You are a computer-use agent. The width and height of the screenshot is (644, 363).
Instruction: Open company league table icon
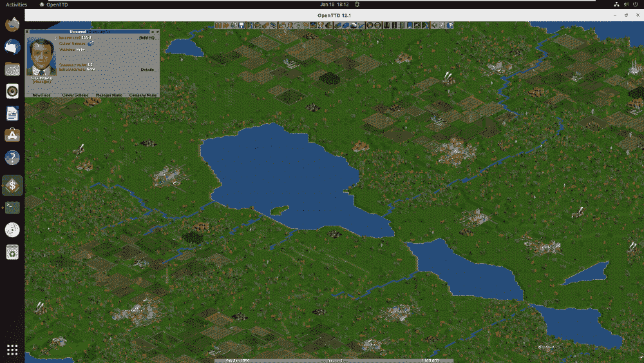pos(321,26)
